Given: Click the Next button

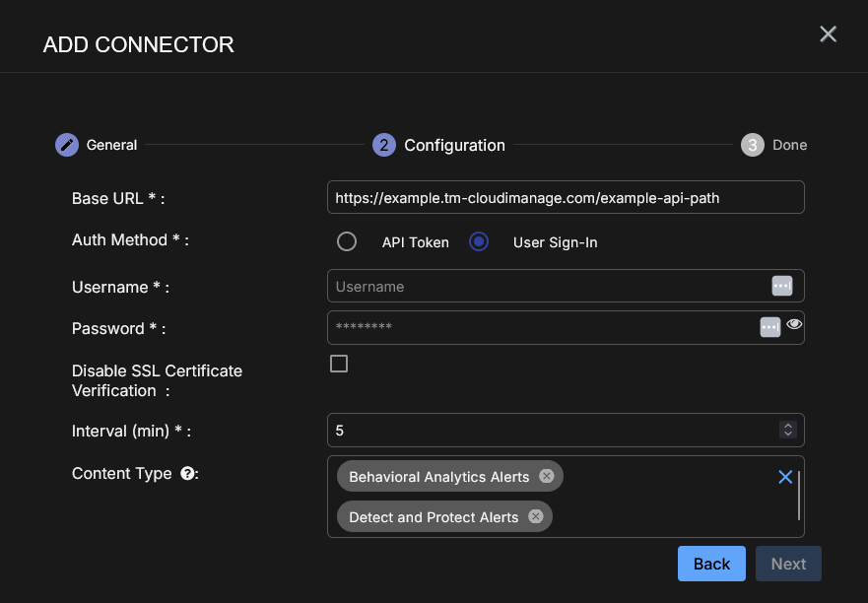Looking at the screenshot, I should (788, 564).
